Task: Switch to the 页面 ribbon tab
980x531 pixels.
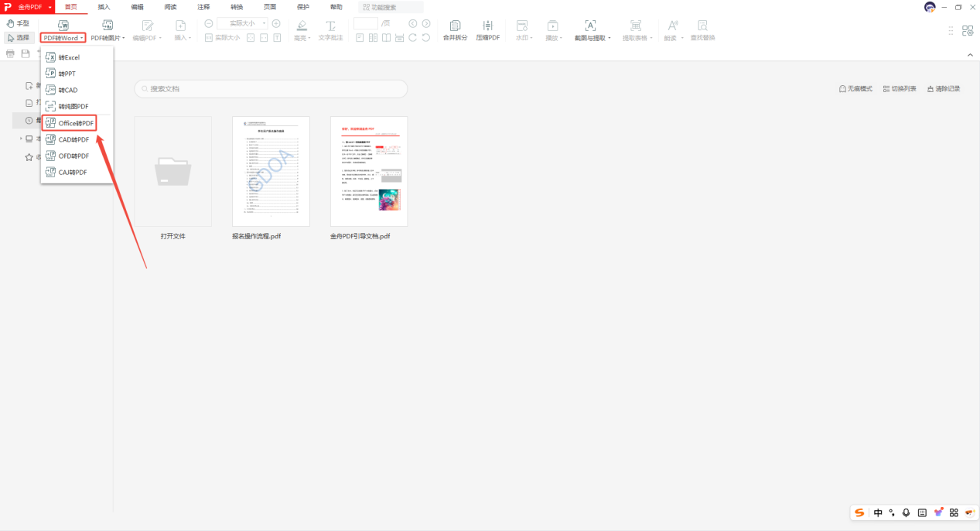Action: pyautogui.click(x=270, y=6)
